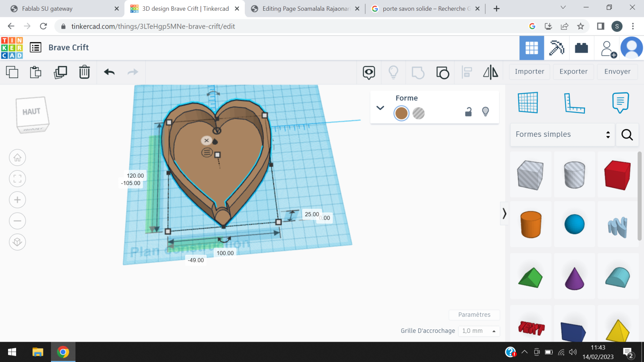Open the designs list menu icon

(x=36, y=48)
